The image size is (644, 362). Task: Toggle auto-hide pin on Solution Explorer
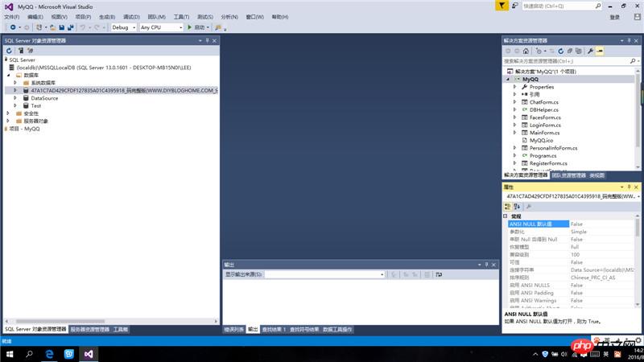coord(629,41)
